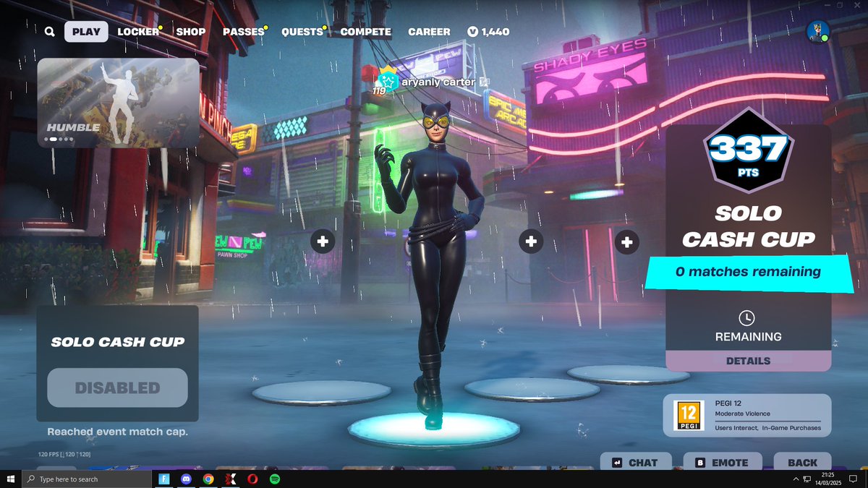Open the search magnifier icon in top nav
This screenshot has height=488, width=868.
[x=49, y=32]
